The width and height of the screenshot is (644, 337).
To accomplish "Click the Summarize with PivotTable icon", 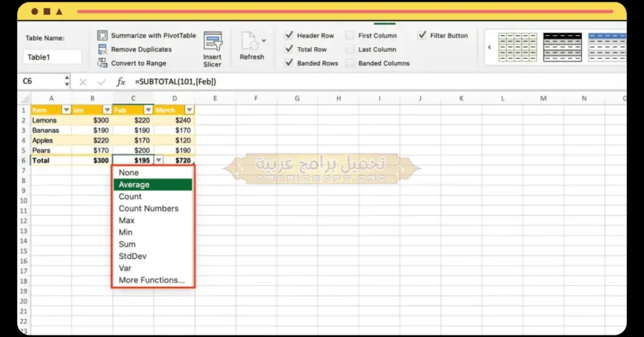I will [x=103, y=35].
